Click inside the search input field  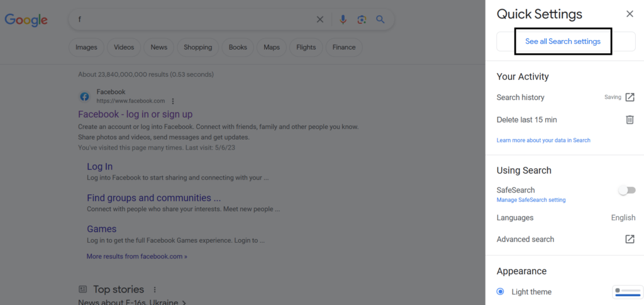[x=193, y=19]
